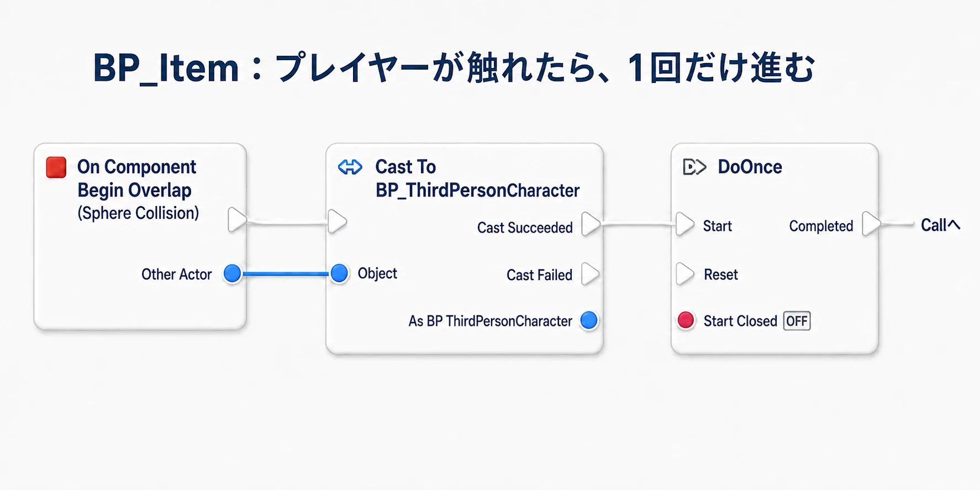The width and height of the screenshot is (980, 490).
Task: Click the Cast Succeeded label
Action: (x=525, y=228)
